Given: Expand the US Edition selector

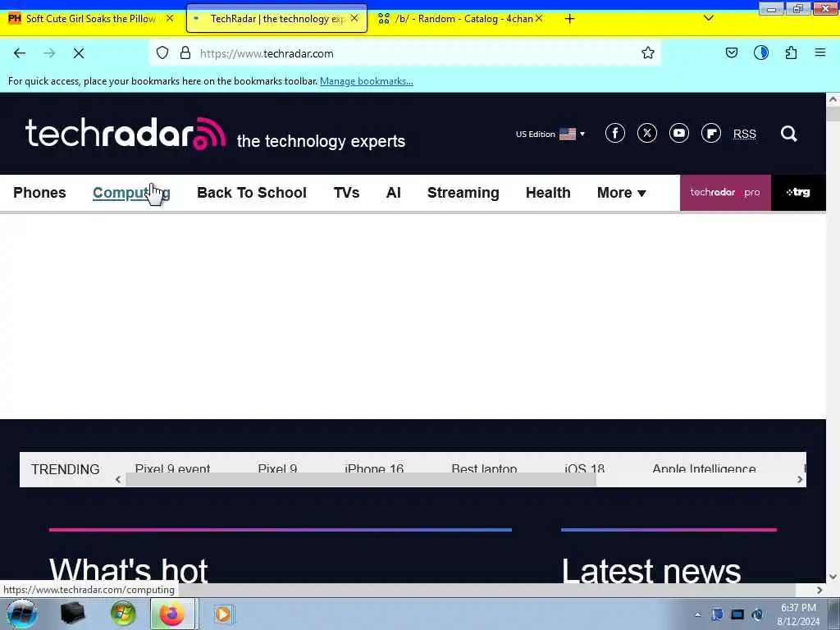Looking at the screenshot, I should (x=550, y=134).
